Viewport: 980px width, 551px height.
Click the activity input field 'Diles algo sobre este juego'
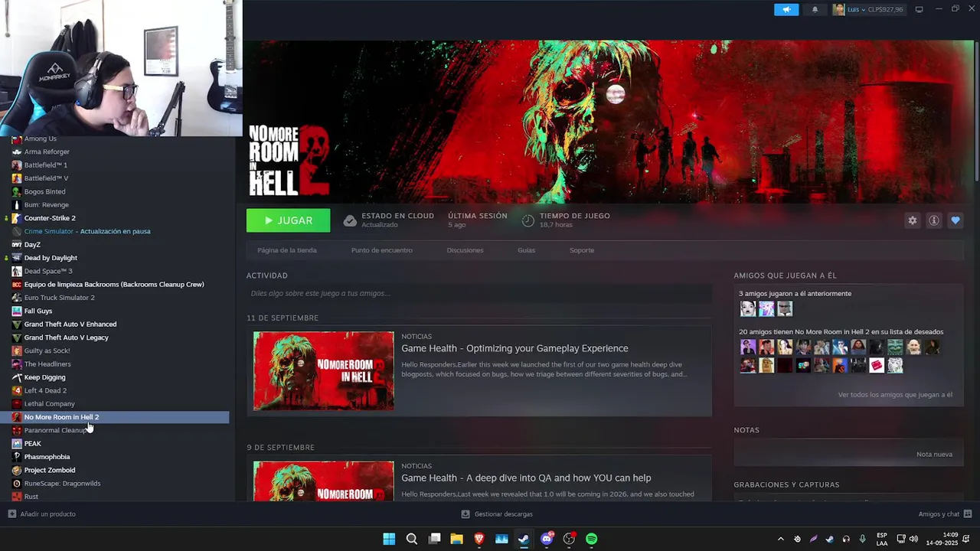[479, 293]
